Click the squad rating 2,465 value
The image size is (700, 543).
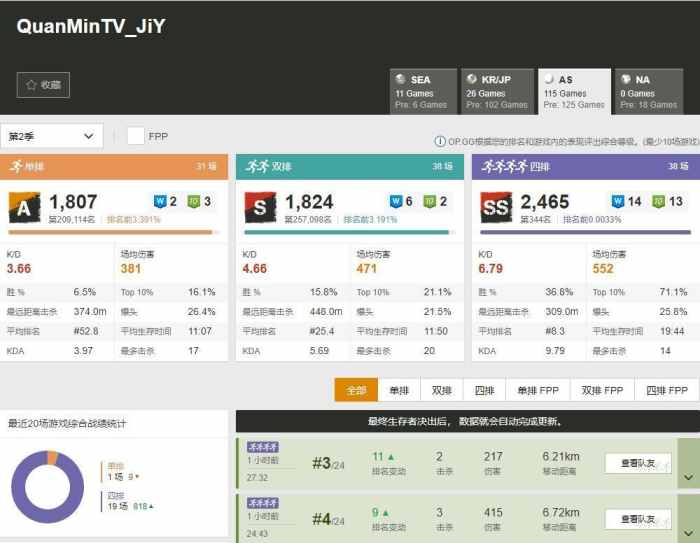[x=545, y=202]
